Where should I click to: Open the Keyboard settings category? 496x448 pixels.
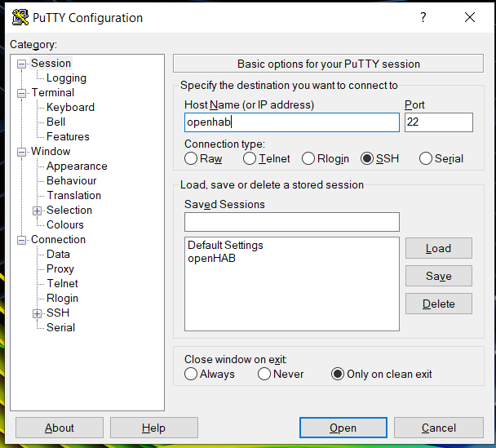(x=70, y=107)
